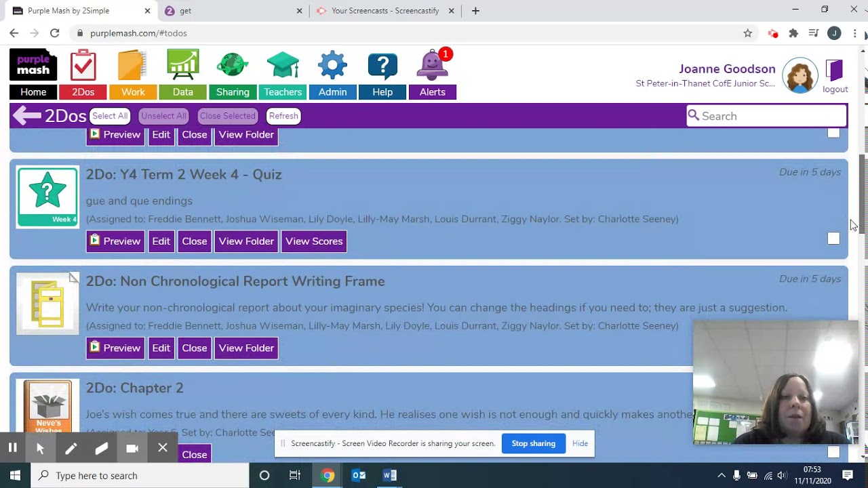868x488 pixels.
Task: Switch to the 'get' browser tab
Action: click(235, 11)
